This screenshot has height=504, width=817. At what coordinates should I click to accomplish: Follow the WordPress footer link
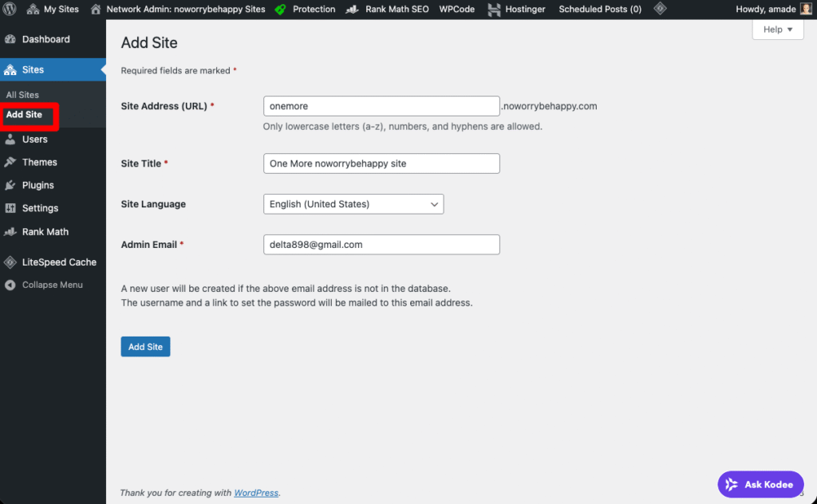(256, 493)
